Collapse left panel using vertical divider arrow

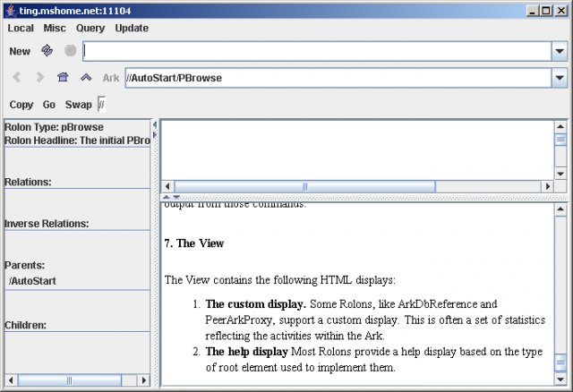point(155,124)
